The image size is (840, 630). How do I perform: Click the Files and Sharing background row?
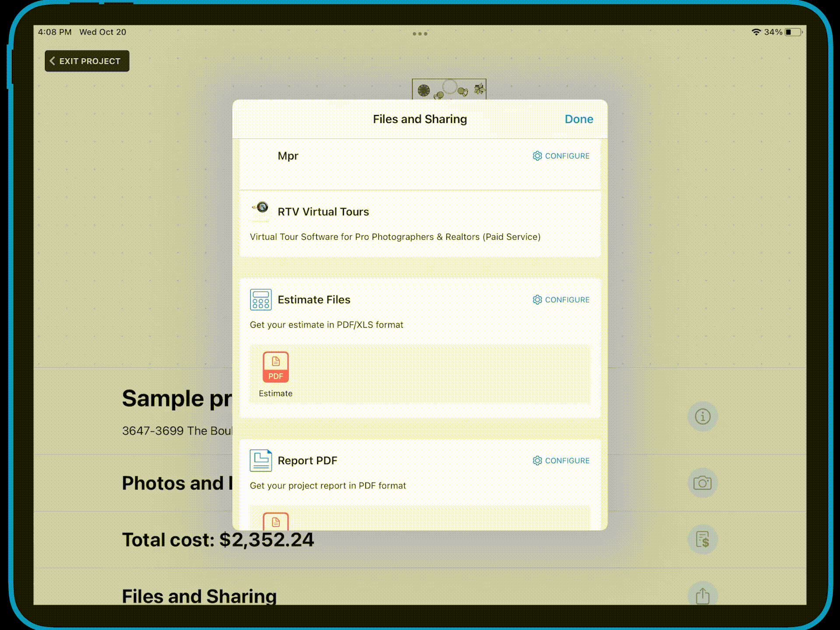pos(420,587)
